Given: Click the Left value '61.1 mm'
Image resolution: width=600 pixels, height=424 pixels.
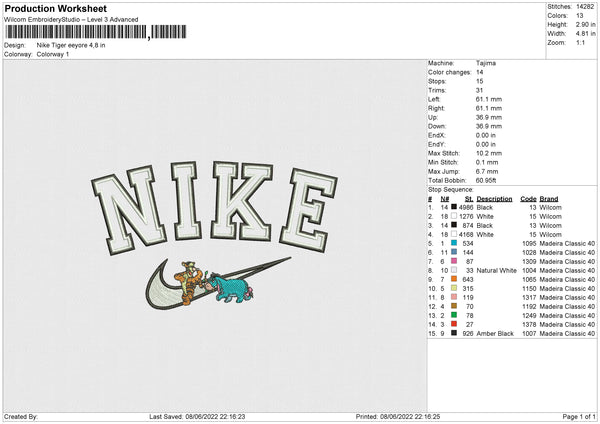Looking at the screenshot, I should tap(489, 99).
